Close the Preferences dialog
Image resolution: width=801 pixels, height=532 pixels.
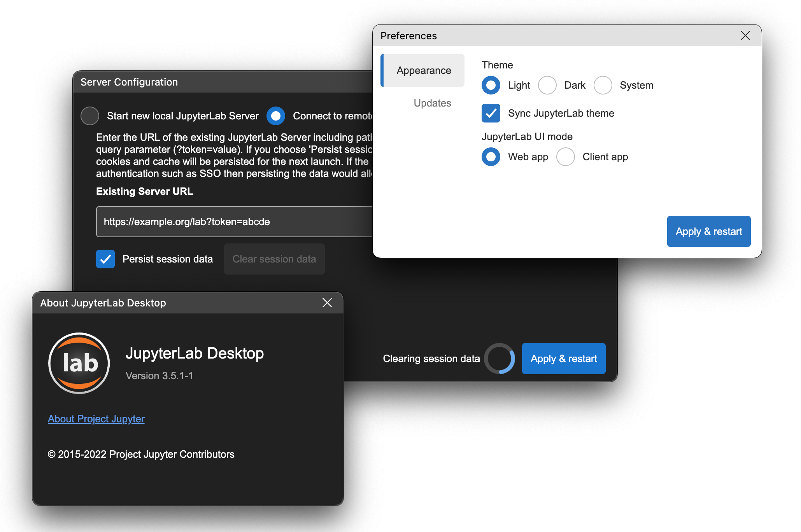click(x=745, y=35)
